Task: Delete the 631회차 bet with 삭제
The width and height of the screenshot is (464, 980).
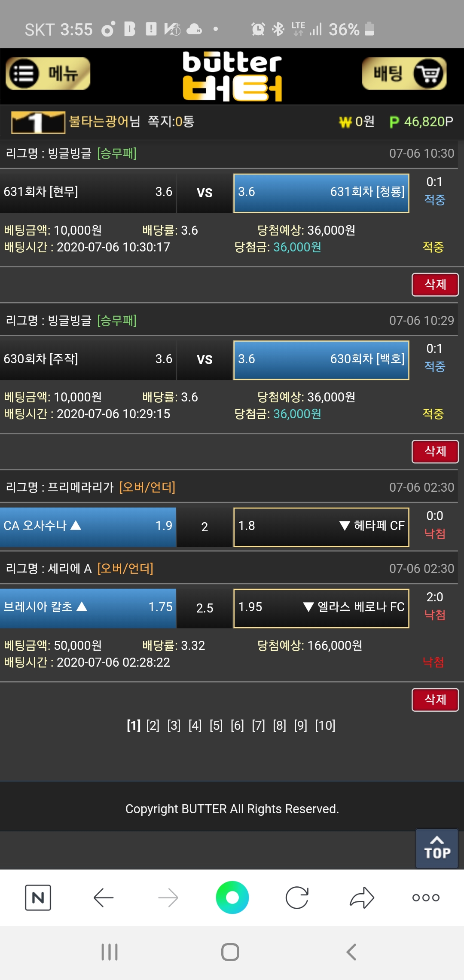Action: (x=435, y=285)
